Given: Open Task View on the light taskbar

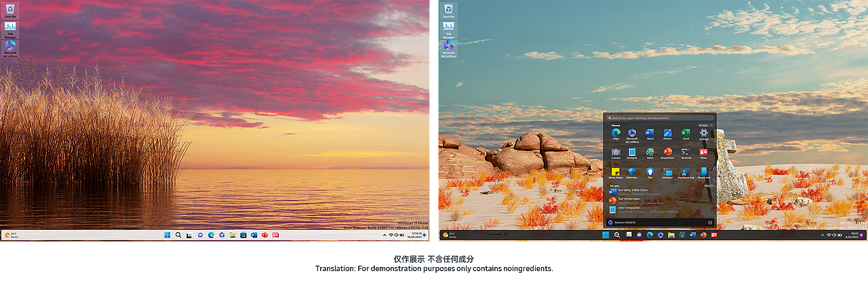Looking at the screenshot, I should pyautogui.click(x=189, y=235).
